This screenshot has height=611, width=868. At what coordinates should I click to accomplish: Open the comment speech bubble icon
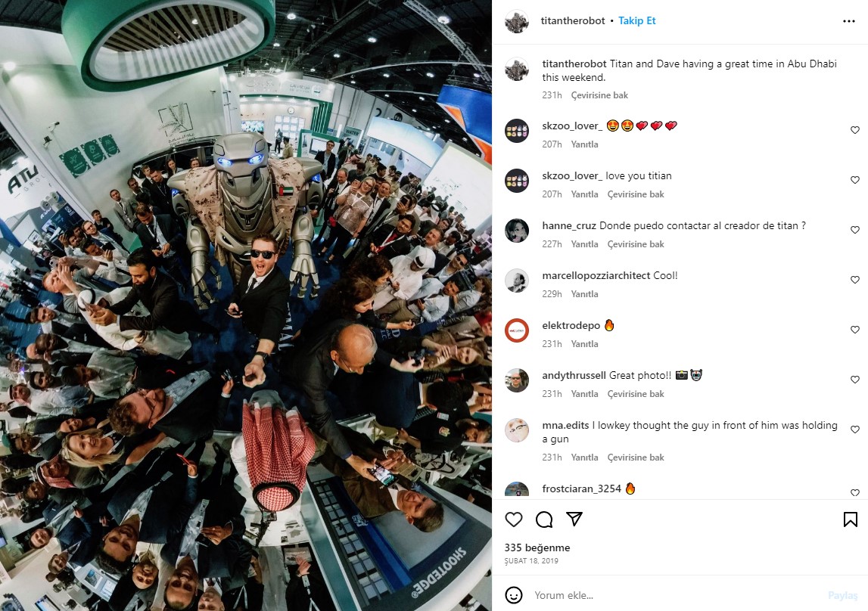point(544,520)
